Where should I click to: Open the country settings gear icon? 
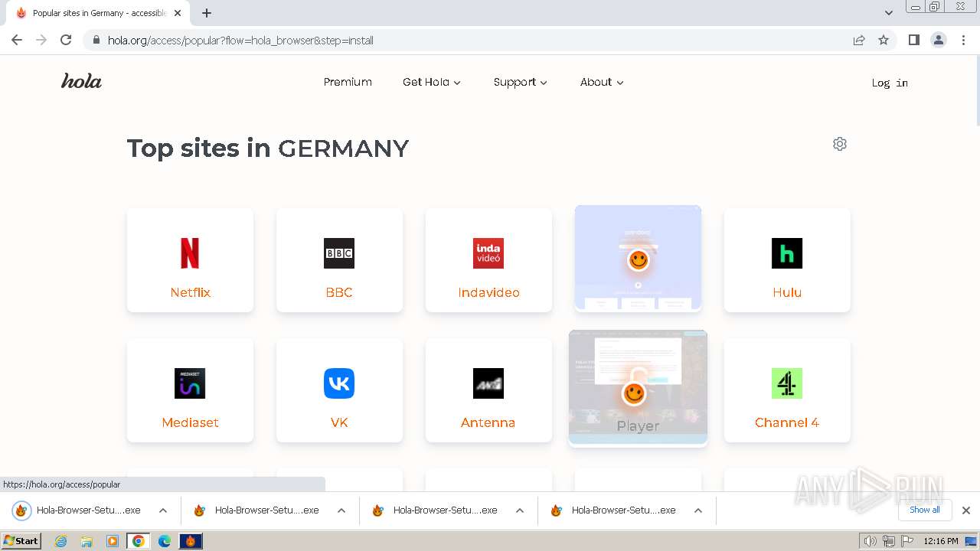(840, 144)
